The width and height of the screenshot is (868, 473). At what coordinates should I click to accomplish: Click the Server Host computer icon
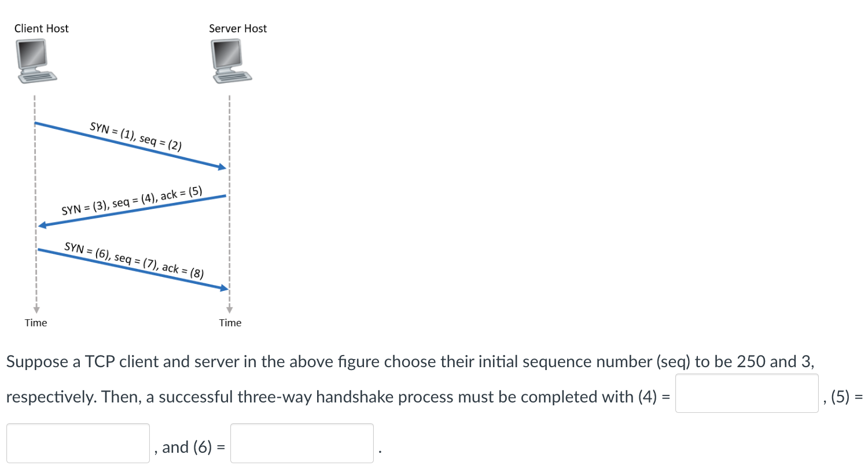point(230,60)
